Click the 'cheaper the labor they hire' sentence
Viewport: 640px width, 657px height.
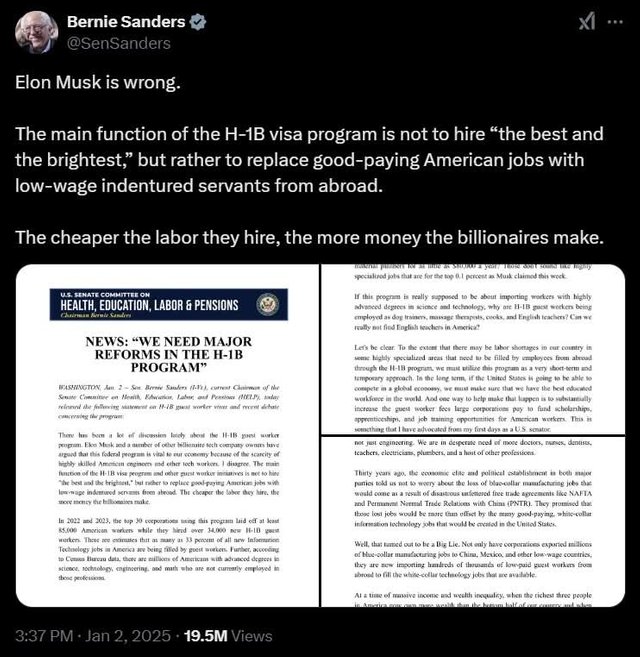coord(310,238)
